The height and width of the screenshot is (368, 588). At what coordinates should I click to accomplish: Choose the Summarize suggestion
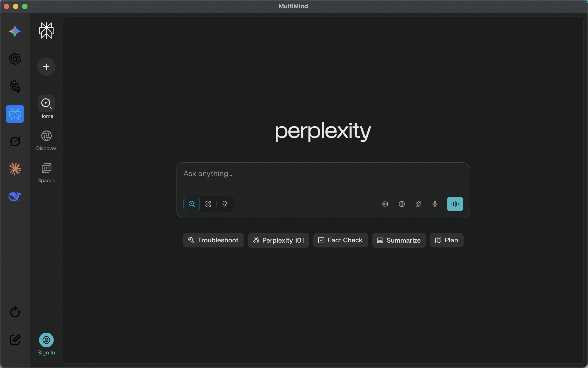click(x=399, y=240)
